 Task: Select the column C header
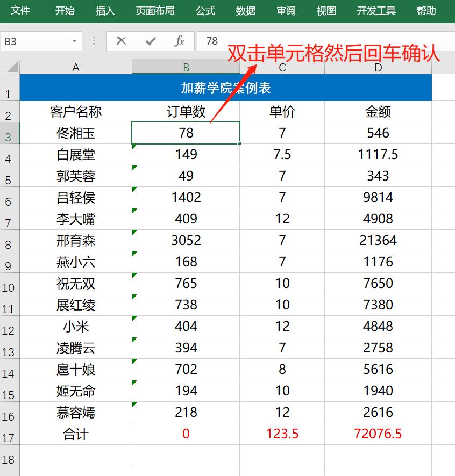[x=282, y=68]
